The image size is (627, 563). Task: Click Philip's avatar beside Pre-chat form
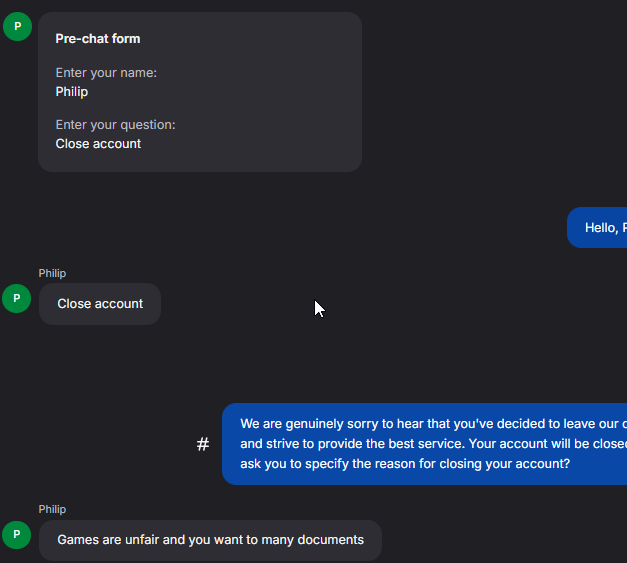17,27
